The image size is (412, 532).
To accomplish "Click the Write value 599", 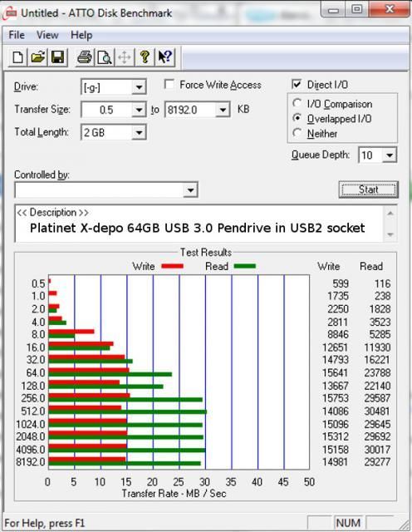I will pos(340,283).
